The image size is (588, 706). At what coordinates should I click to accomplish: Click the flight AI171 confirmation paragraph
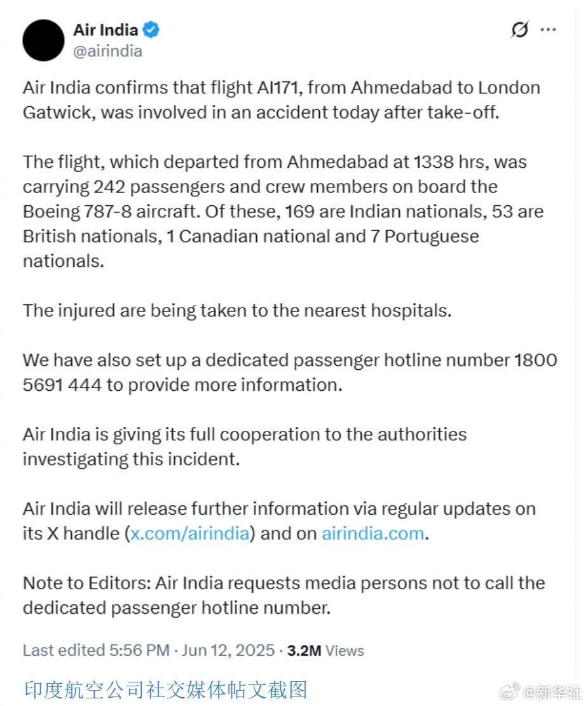point(282,100)
